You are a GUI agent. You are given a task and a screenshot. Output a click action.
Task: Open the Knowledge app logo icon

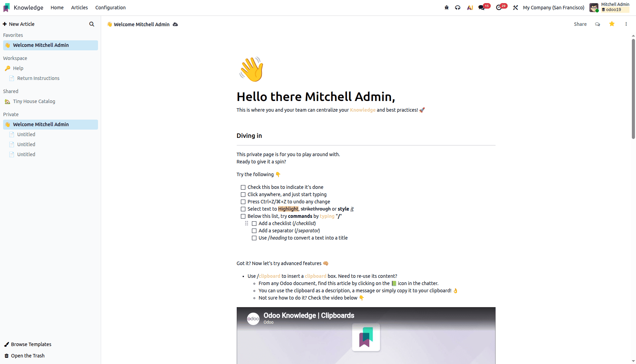pos(7,8)
